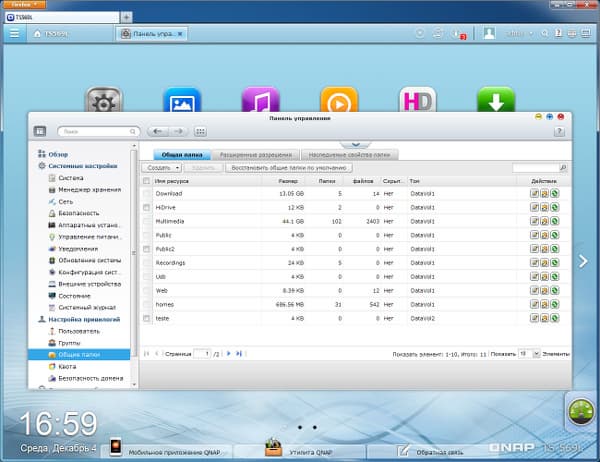Edit properties of Download folder

point(535,193)
